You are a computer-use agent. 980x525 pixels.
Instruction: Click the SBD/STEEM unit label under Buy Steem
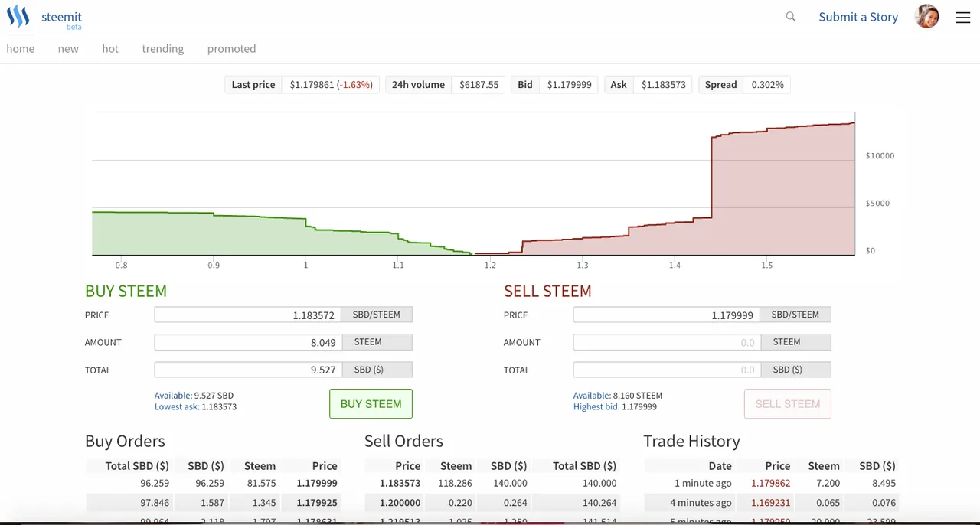(x=377, y=315)
